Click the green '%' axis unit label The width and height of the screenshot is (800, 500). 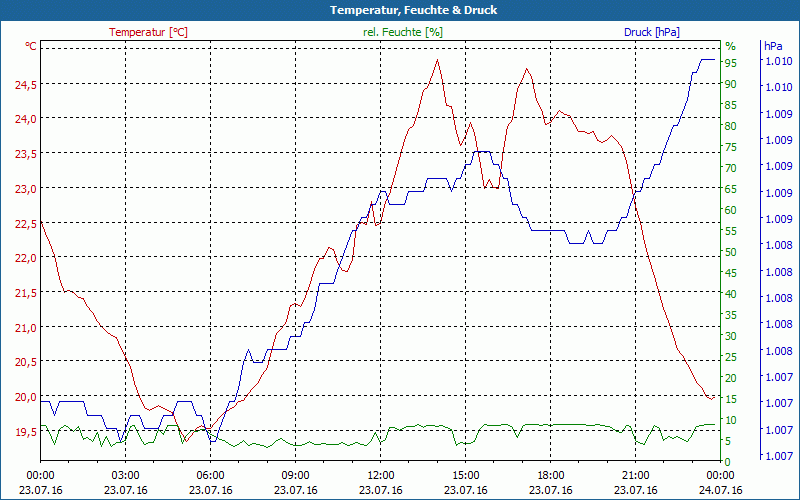tap(731, 46)
